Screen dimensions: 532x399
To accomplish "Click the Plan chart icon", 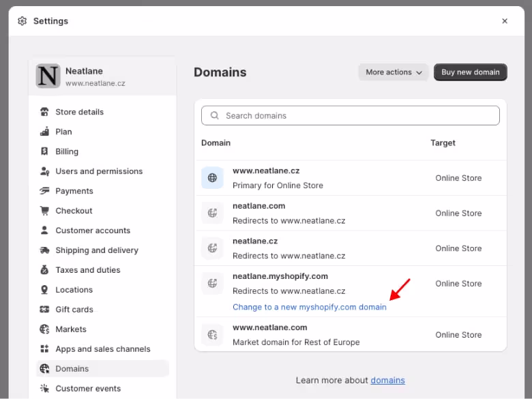I will [44, 132].
